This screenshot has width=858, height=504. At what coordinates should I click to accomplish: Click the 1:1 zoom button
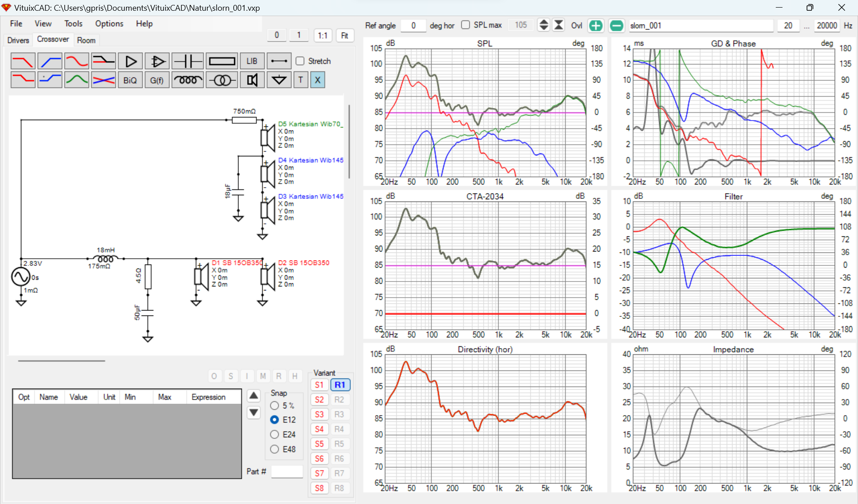pyautogui.click(x=323, y=35)
